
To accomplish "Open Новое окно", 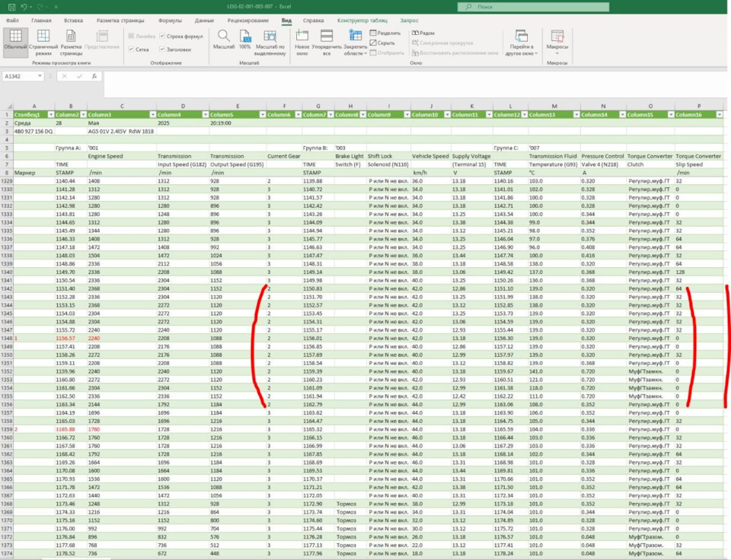I will click(x=302, y=37).
